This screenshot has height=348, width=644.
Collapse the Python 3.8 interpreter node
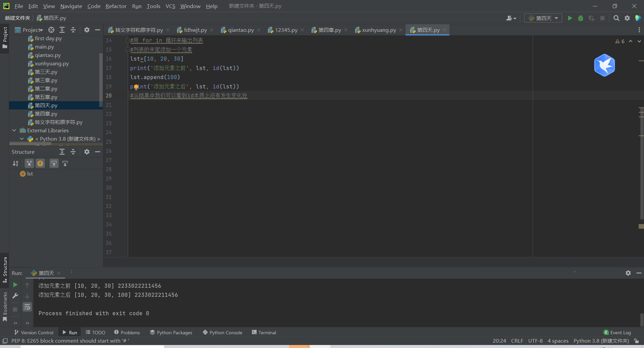(22, 139)
